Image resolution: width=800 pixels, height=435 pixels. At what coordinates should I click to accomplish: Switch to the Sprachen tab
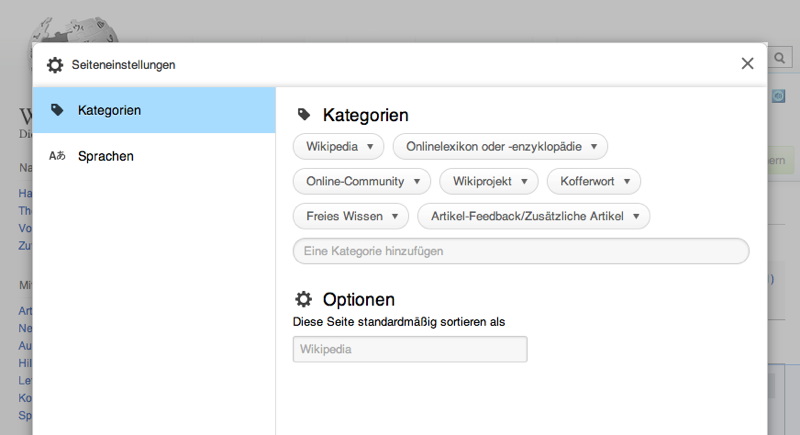point(154,156)
